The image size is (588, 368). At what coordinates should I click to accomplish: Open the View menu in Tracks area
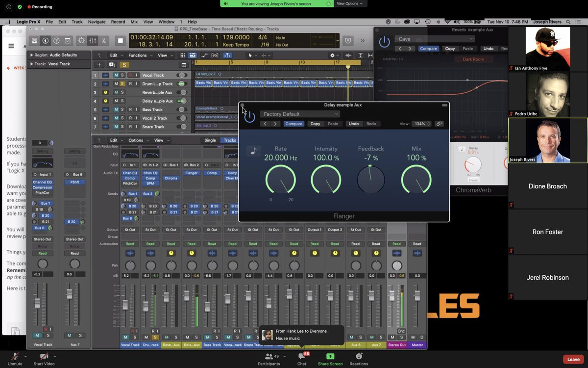[x=164, y=55]
